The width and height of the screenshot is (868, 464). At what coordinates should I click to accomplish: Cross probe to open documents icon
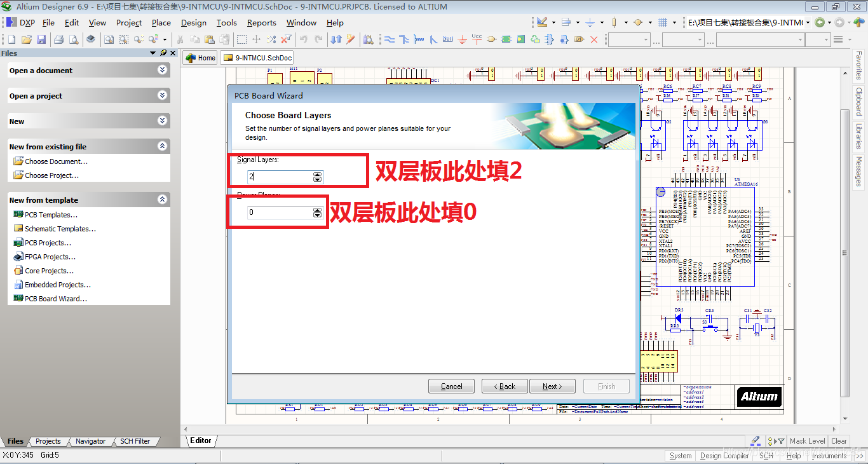[x=350, y=39]
